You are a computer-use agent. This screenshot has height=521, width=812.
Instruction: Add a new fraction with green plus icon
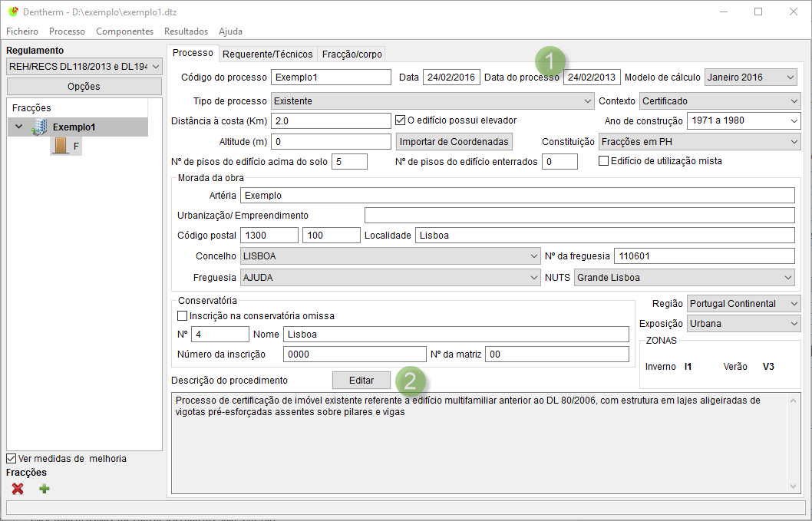(x=44, y=488)
